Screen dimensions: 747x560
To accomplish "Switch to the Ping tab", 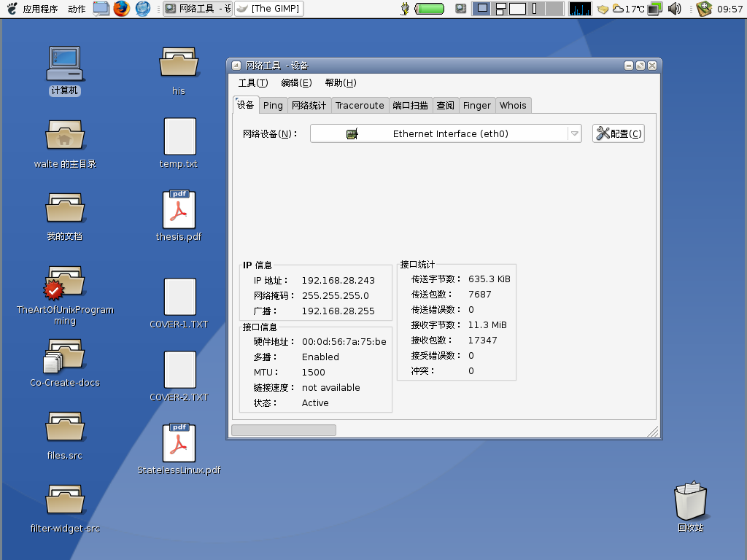I will (x=273, y=106).
